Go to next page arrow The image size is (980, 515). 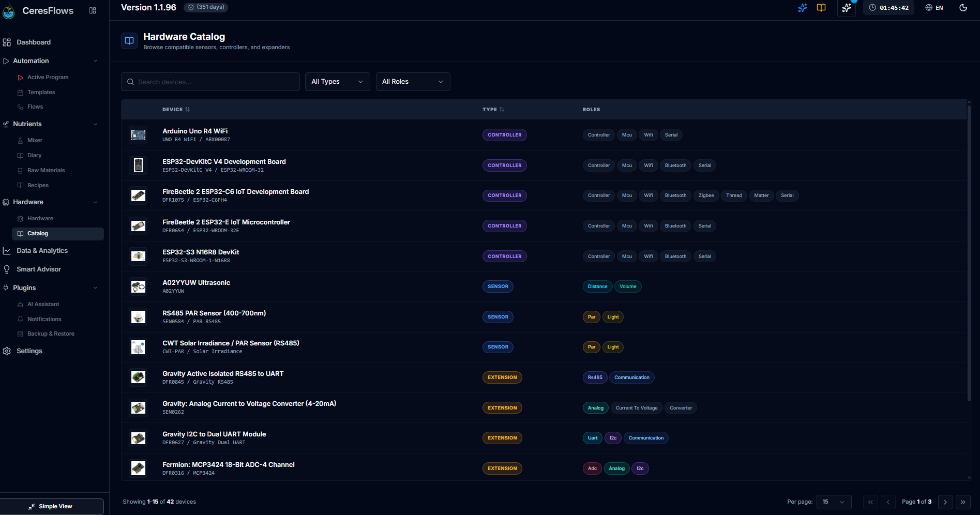tap(945, 502)
